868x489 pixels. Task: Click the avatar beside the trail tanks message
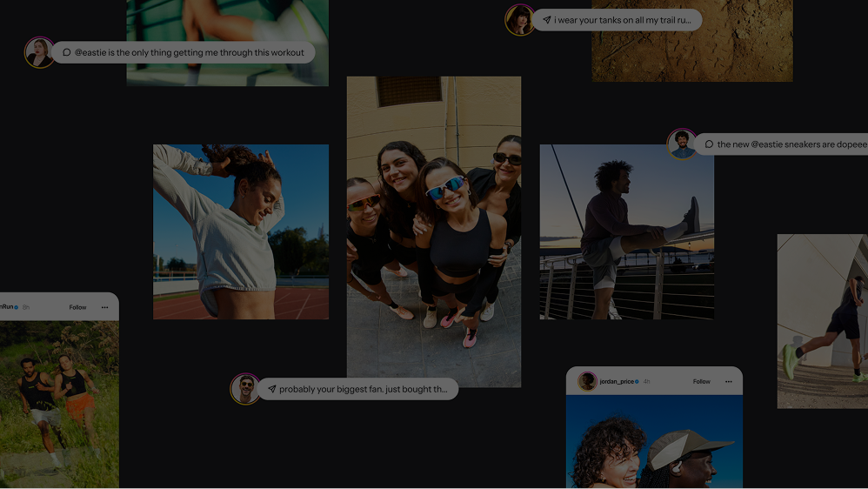(x=519, y=20)
